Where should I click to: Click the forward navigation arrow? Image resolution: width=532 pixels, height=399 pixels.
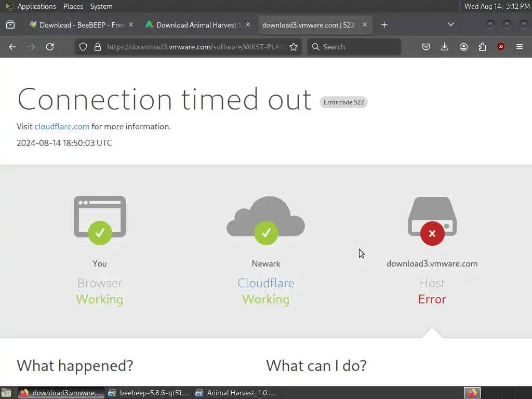[x=31, y=47]
